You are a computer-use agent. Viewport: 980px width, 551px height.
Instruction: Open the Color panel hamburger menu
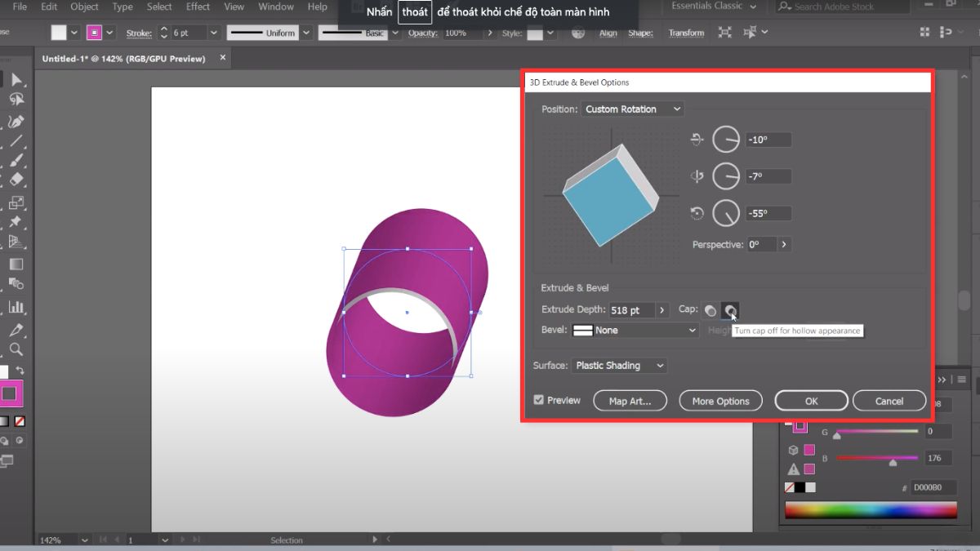point(964,380)
